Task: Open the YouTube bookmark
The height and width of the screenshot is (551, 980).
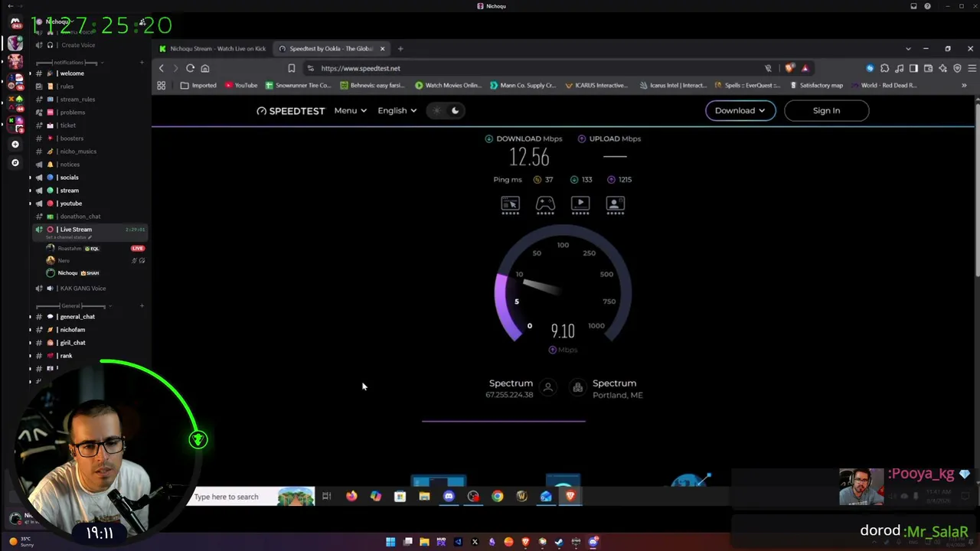Action: point(241,86)
